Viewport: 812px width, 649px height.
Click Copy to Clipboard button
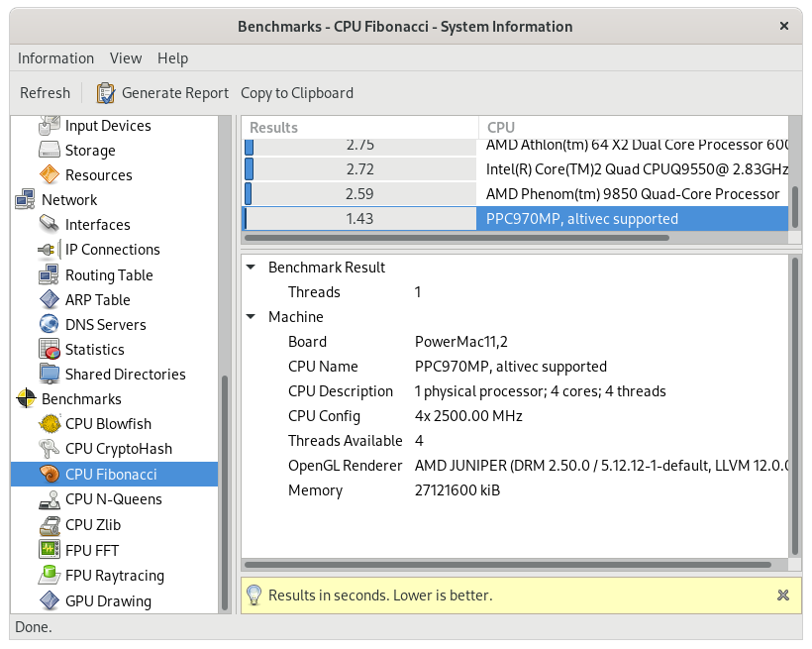click(297, 93)
